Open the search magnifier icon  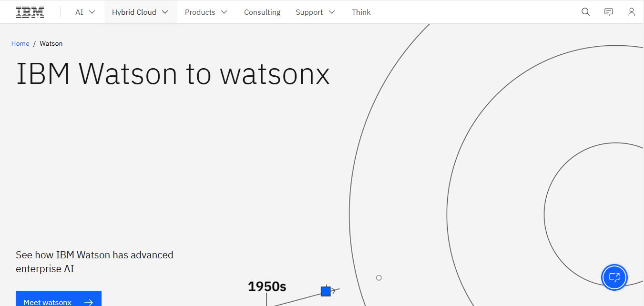point(586,12)
